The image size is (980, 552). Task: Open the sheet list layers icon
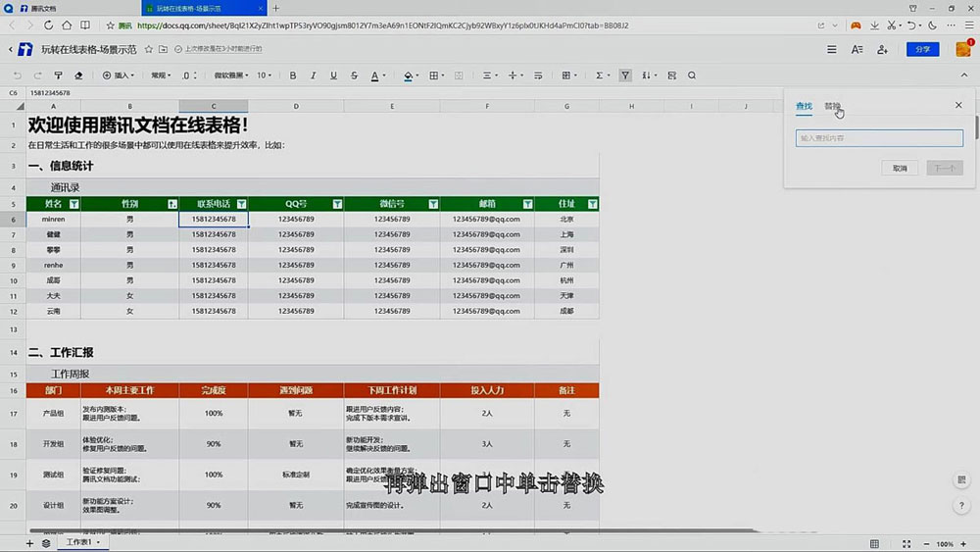[46, 543]
